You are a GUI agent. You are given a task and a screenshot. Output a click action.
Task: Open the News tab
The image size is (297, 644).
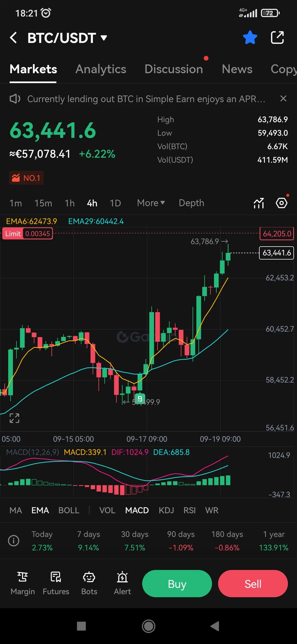237,69
